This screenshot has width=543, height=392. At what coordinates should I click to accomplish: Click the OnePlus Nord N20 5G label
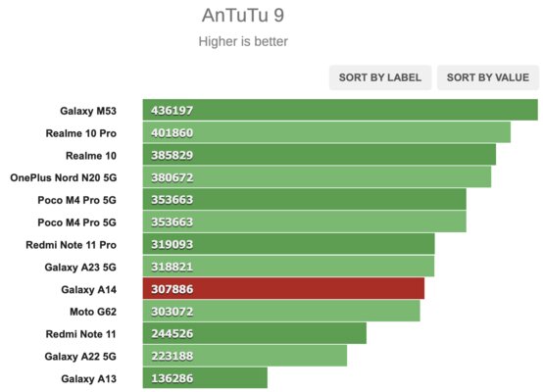point(64,177)
